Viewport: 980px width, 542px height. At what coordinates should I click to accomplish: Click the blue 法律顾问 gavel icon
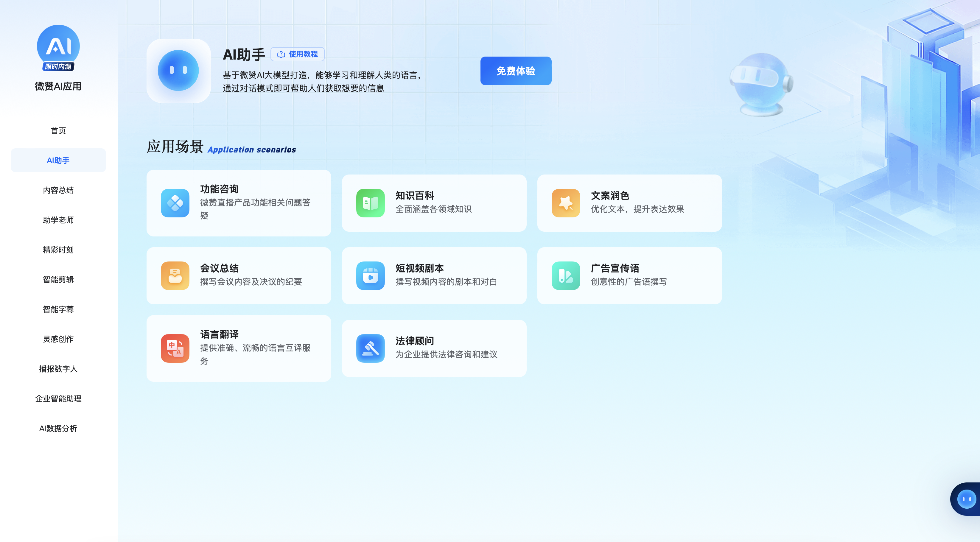[370, 348]
